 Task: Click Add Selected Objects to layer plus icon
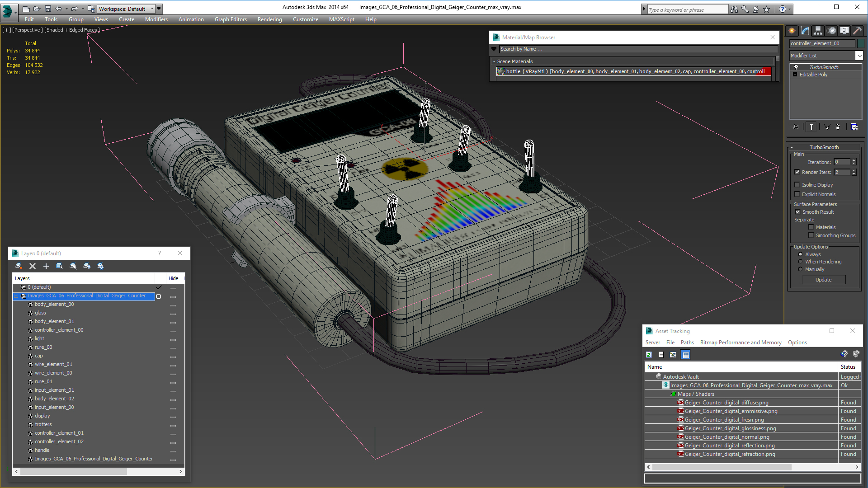tap(46, 266)
